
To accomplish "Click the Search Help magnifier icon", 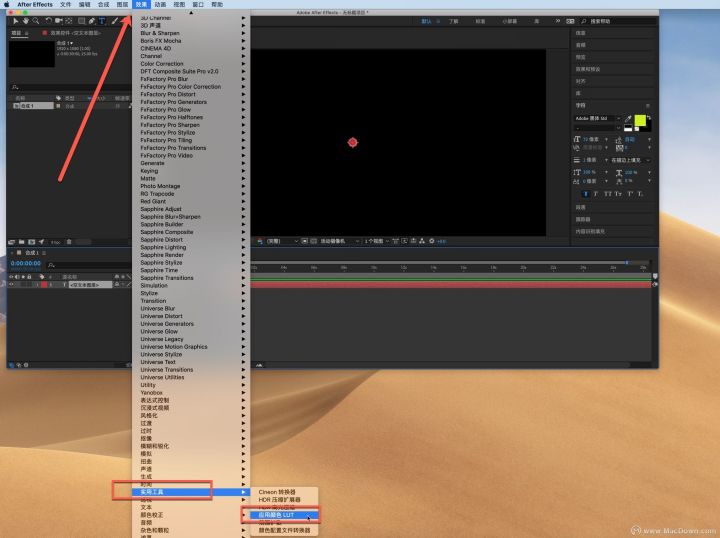I will tap(584, 22).
